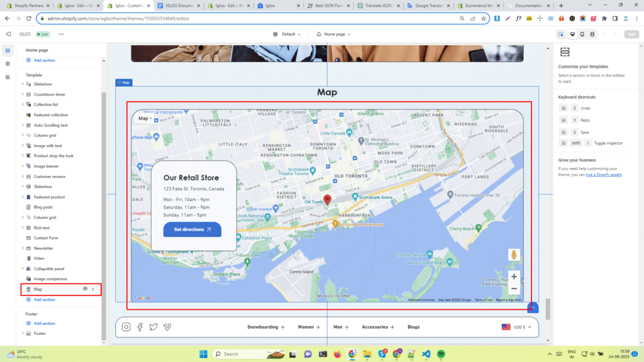The image size is (644, 362).
Task: Expand the Countdown timer section
Action: coord(23,94)
